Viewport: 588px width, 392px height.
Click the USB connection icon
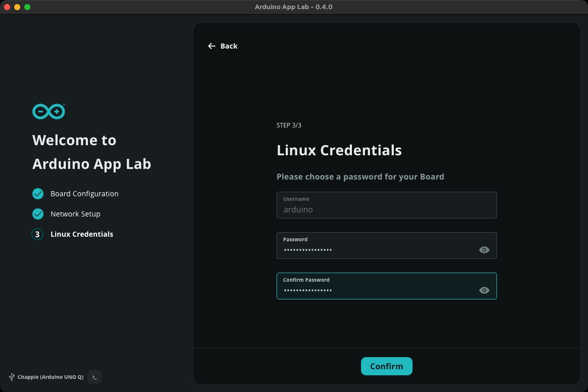(12, 377)
